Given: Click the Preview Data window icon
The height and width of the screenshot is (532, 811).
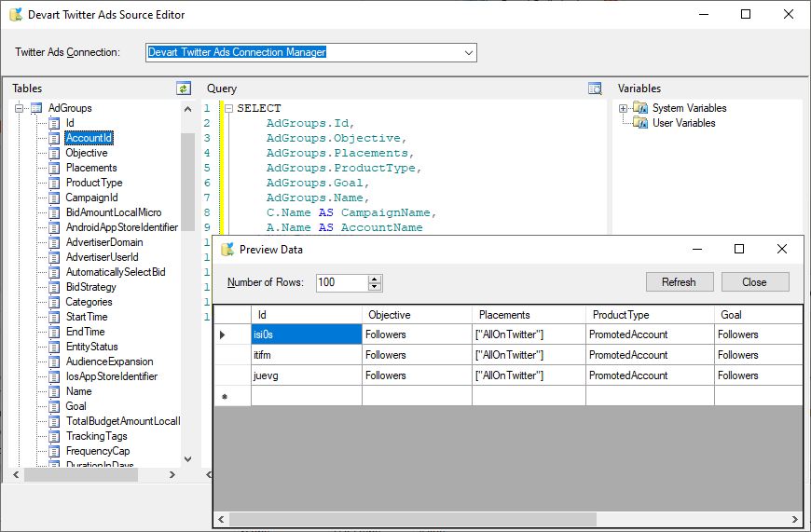Looking at the screenshot, I should pos(227,249).
